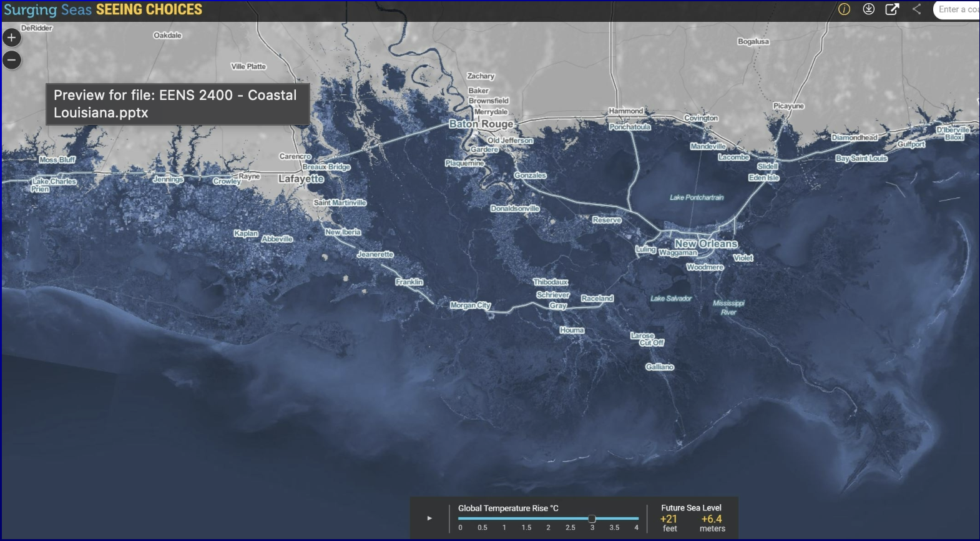Zoom out of the map
980x541 pixels.
point(12,60)
